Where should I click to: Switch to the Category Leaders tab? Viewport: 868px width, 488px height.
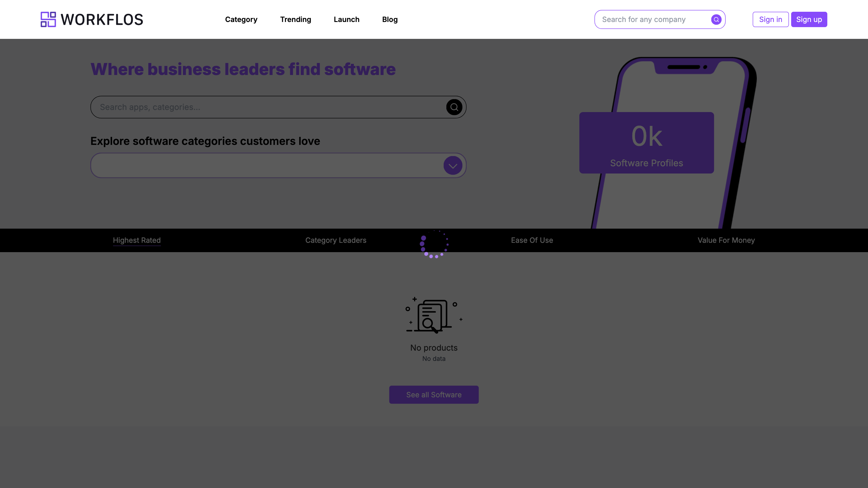[x=336, y=240]
